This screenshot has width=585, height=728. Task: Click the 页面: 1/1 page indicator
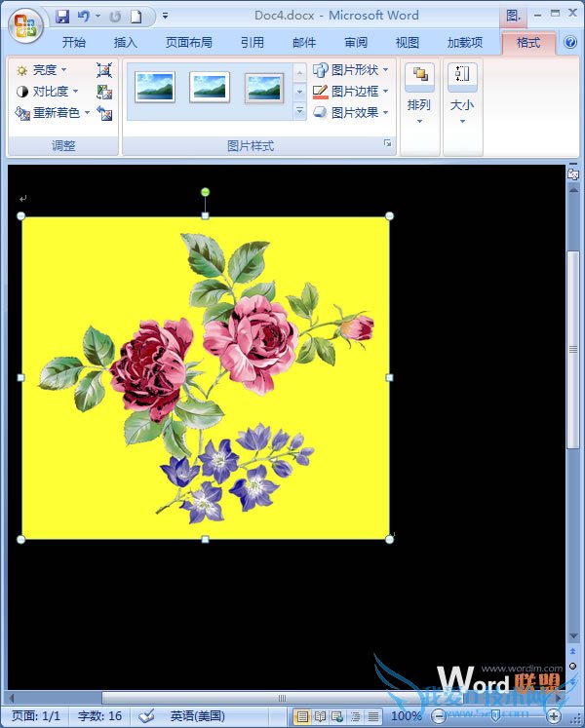[x=36, y=716]
